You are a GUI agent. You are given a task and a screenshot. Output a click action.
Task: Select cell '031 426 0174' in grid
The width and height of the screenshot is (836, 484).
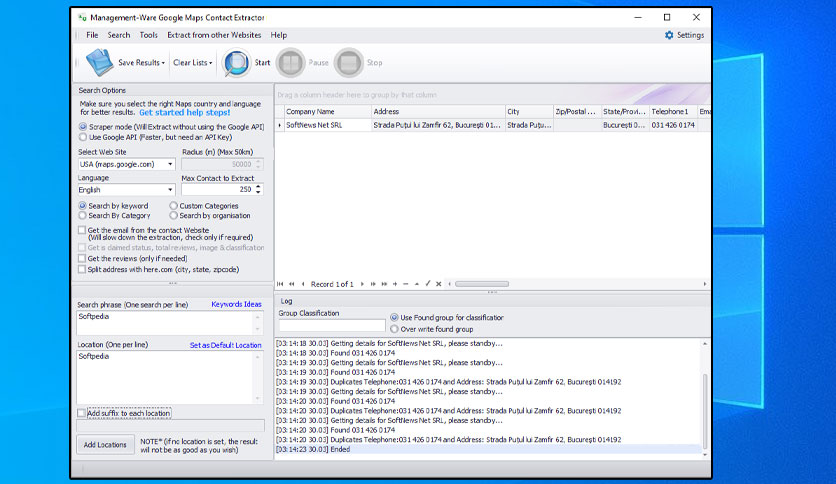[x=673, y=125]
